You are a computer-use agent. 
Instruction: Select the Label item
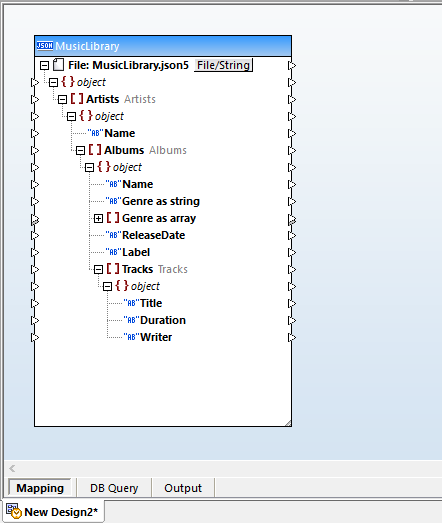pos(136,252)
